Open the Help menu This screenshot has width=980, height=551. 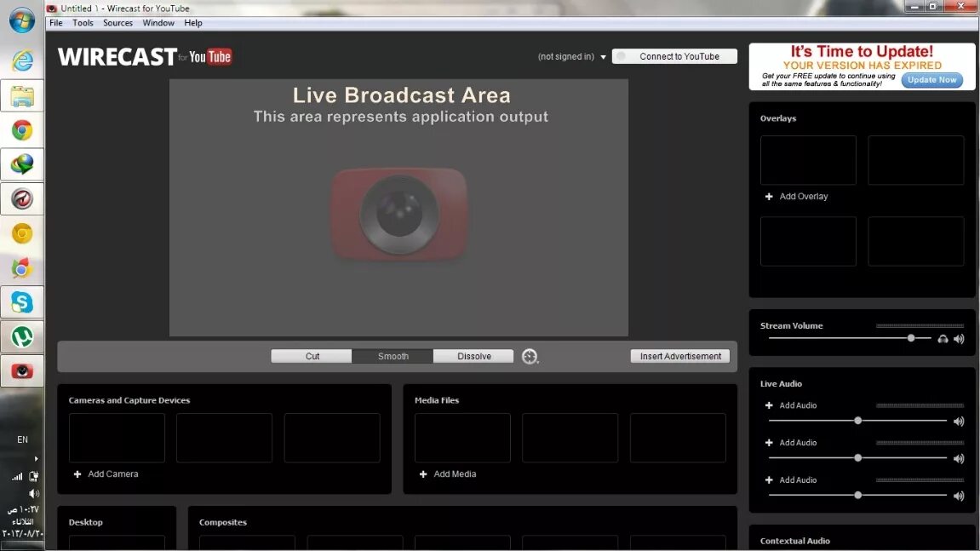tap(193, 23)
